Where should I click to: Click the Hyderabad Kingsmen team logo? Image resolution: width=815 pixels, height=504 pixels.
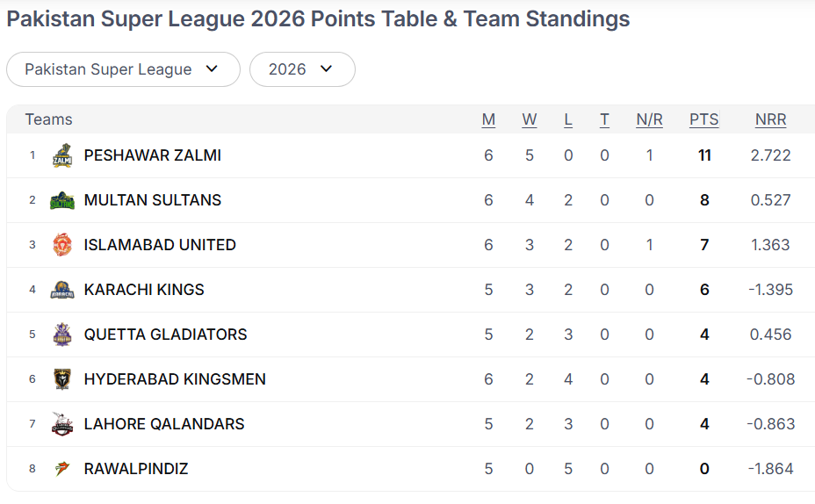tap(61, 379)
